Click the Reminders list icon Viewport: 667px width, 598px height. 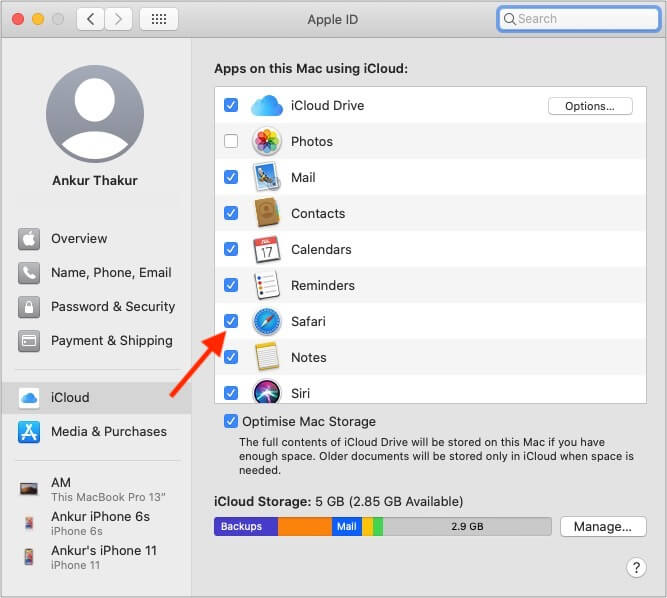click(267, 285)
